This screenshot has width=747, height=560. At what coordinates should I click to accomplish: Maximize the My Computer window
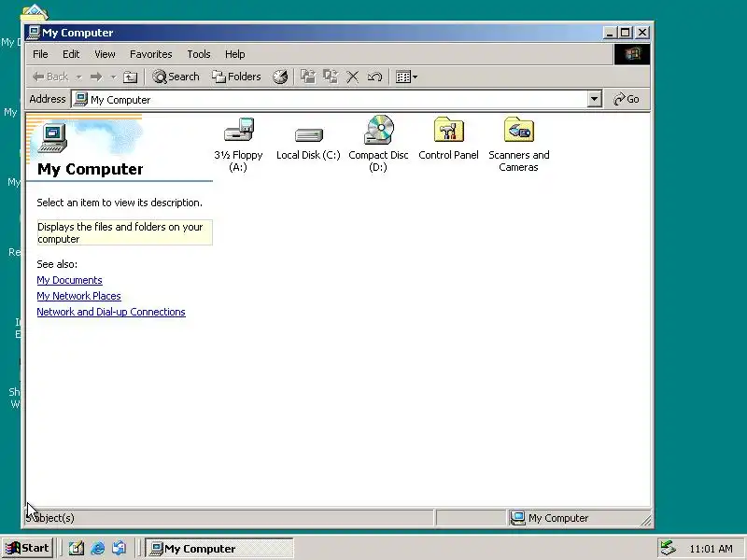point(625,33)
